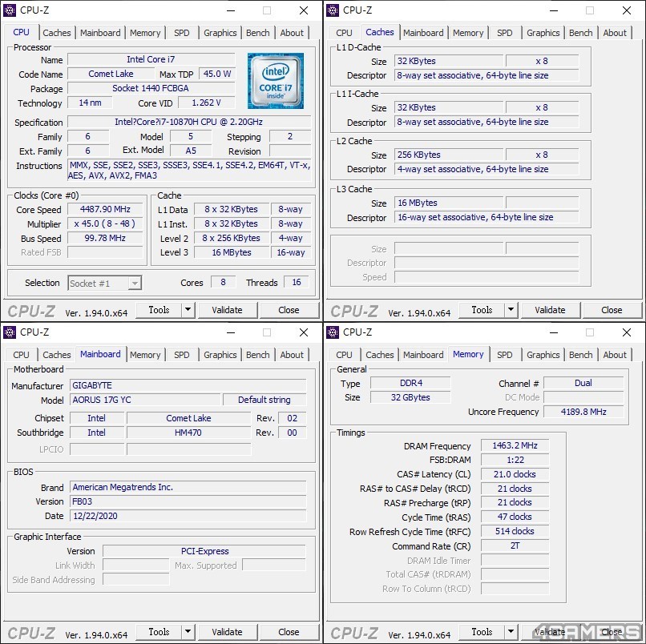Expand Tools dropdown arrow in Caches window
This screenshot has width=646, height=644.
coord(511,310)
